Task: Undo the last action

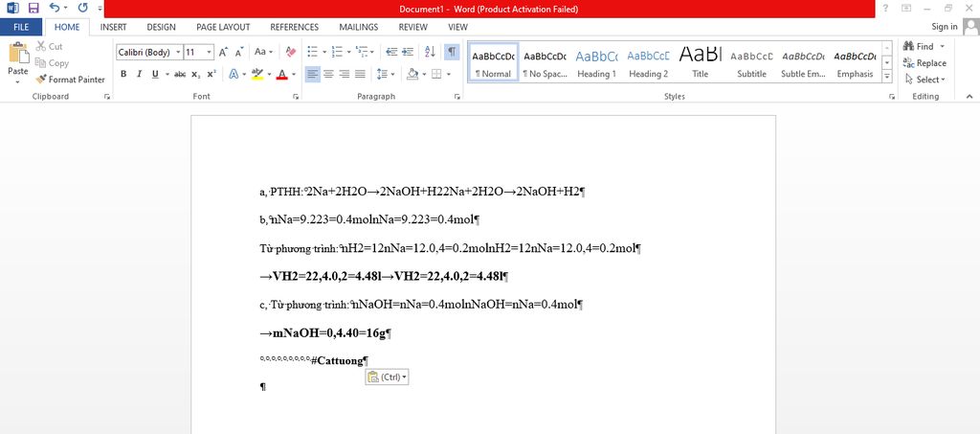Action: point(55,8)
